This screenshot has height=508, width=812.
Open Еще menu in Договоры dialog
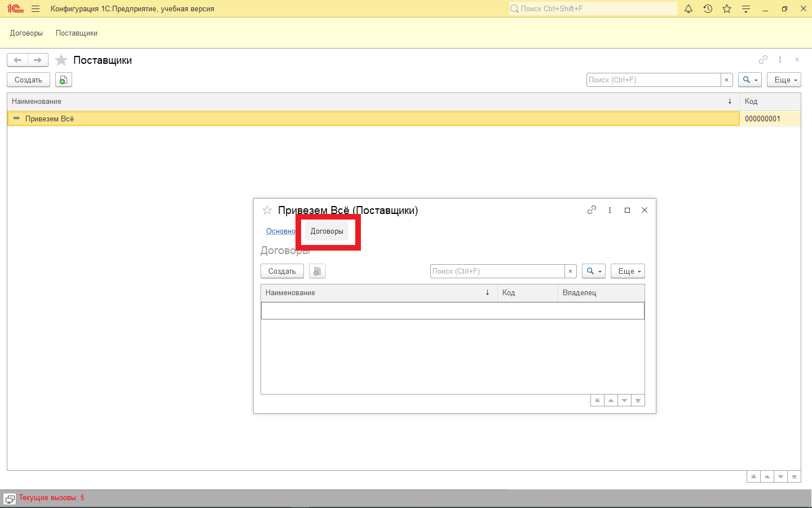coord(628,271)
